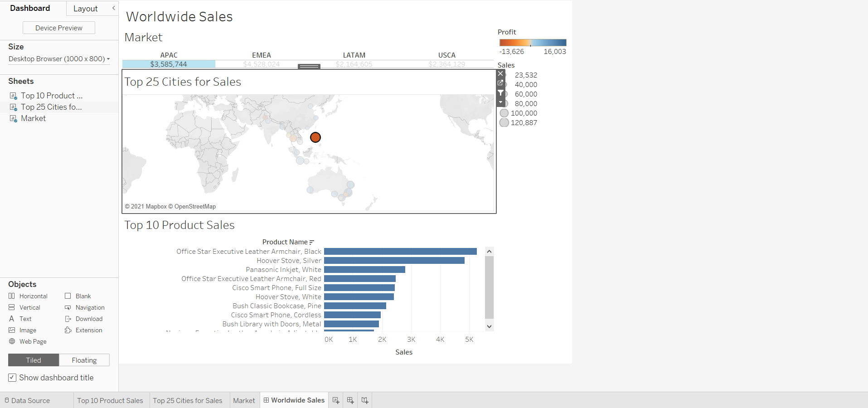Open the More Options arrow on map sheet
868x408 pixels.
coord(500,102)
